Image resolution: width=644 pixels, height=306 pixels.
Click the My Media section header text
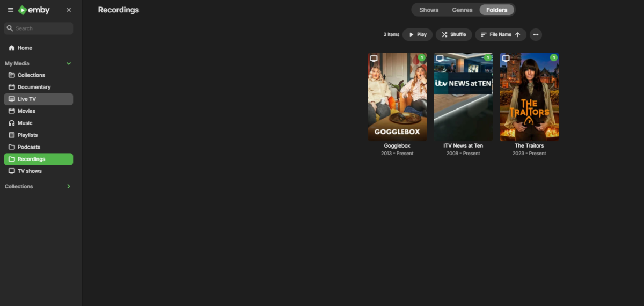click(x=17, y=63)
